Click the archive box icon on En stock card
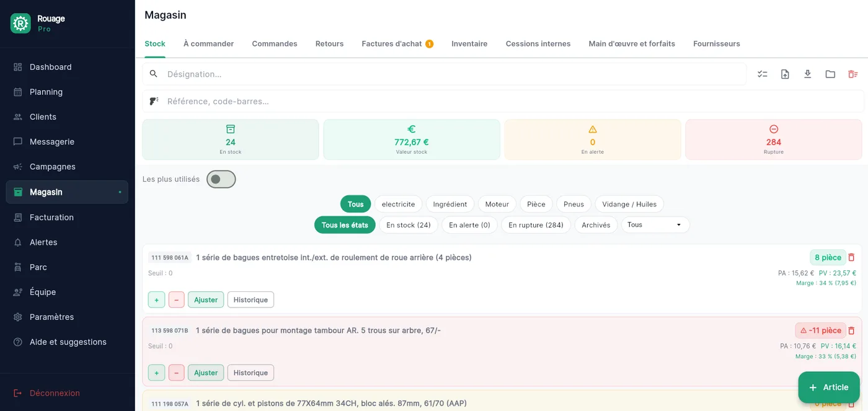868x411 pixels. (x=231, y=129)
